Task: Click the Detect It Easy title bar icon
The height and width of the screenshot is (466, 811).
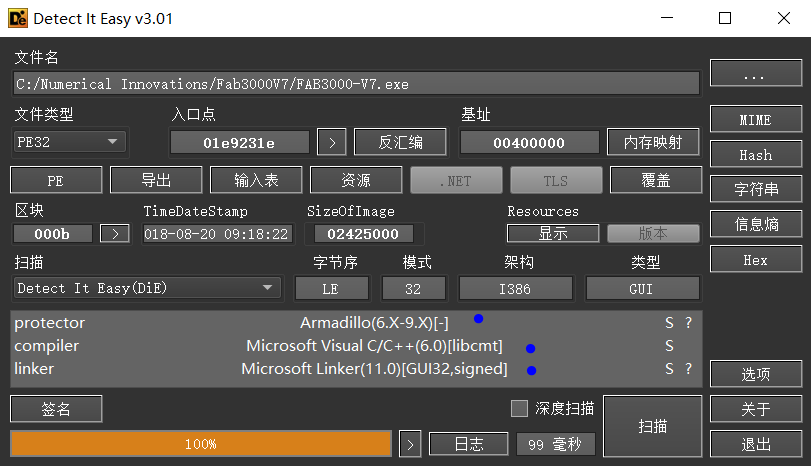Action: [18, 19]
